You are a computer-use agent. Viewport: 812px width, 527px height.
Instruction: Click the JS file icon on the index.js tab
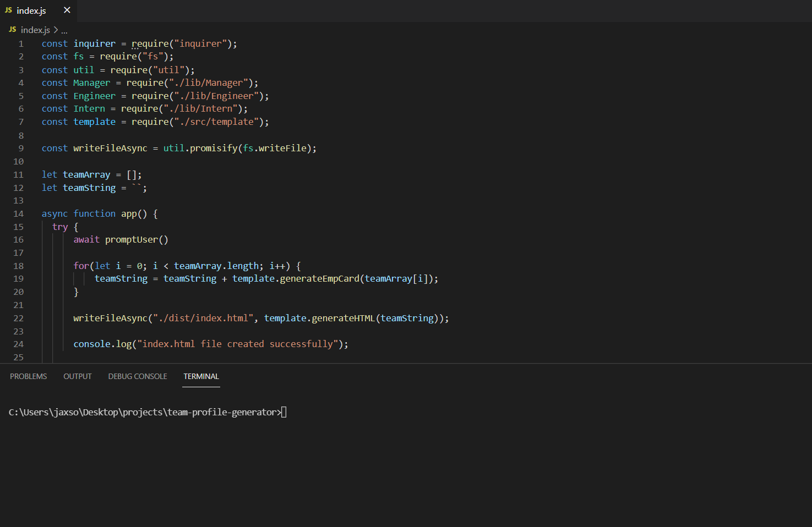(x=8, y=10)
